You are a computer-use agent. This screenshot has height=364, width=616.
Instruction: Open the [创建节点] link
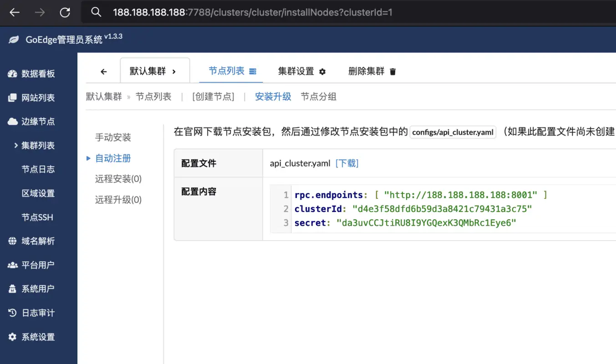click(213, 96)
